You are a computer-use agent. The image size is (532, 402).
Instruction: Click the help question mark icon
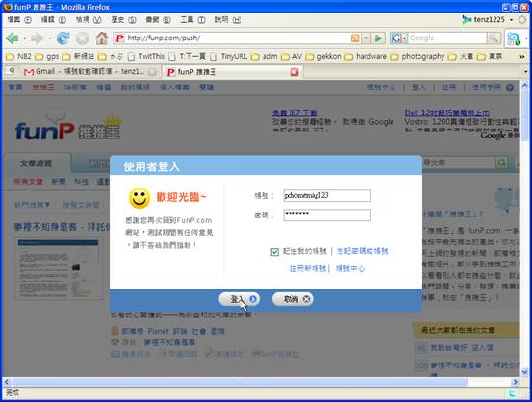[x=510, y=88]
